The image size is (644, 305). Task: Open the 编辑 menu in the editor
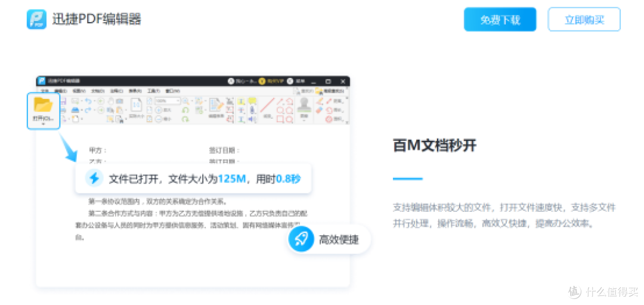pos(61,91)
